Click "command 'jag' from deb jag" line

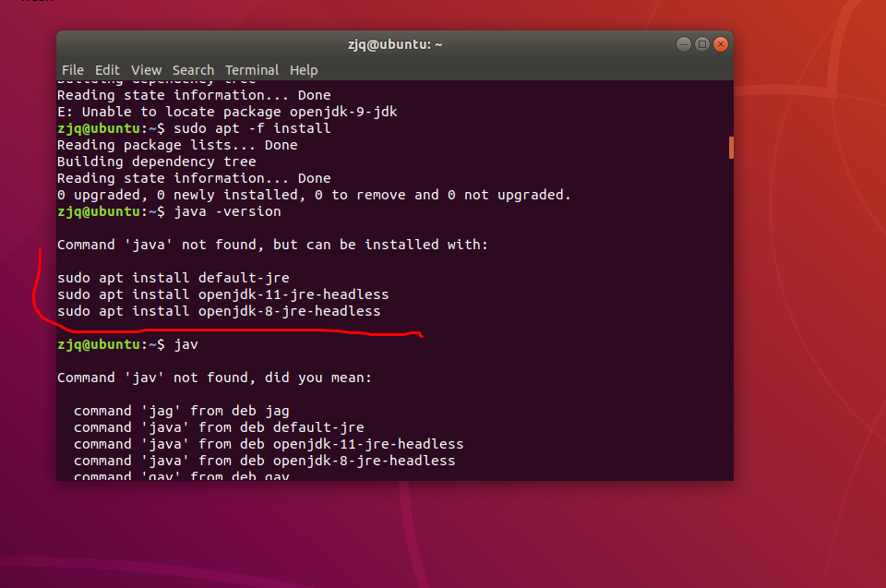[182, 411]
